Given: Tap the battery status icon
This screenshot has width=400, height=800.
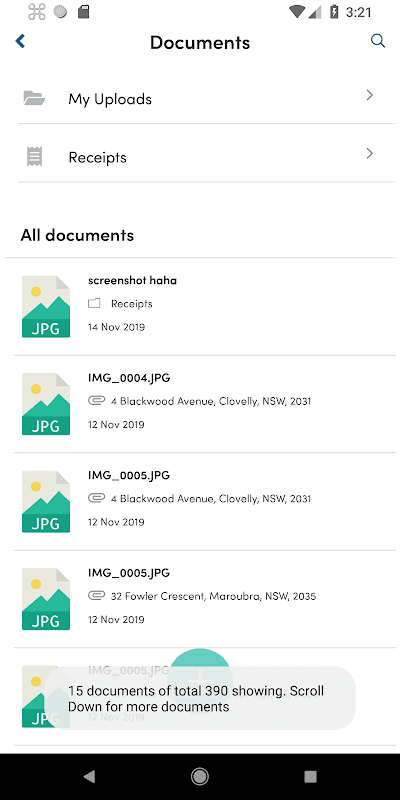Looking at the screenshot, I should (x=334, y=12).
